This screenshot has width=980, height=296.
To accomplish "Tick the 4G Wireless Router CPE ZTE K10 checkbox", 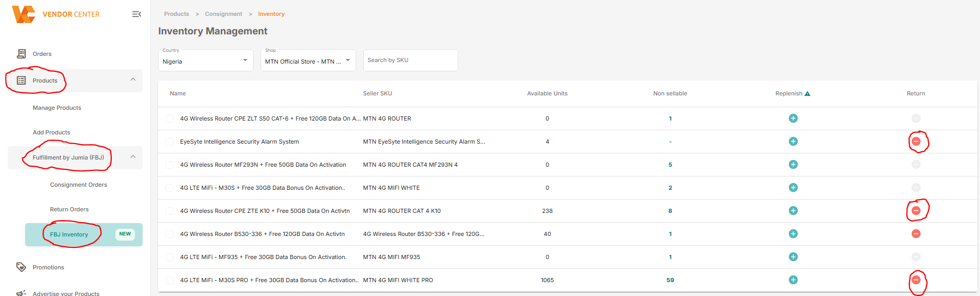I will tap(169, 211).
